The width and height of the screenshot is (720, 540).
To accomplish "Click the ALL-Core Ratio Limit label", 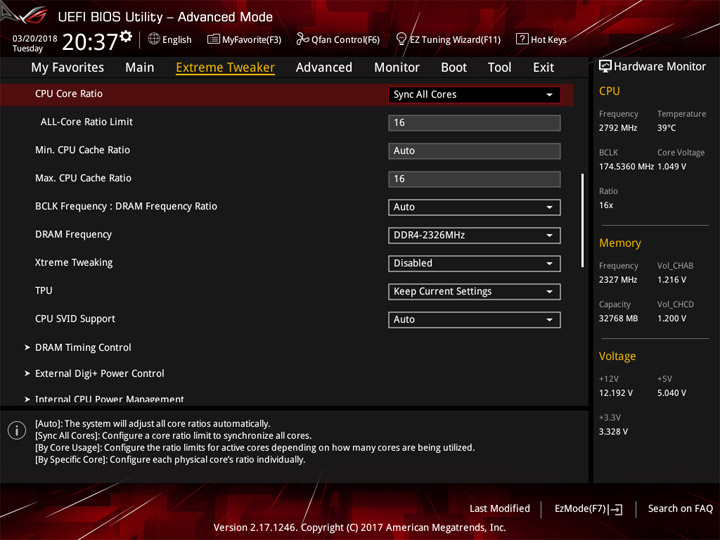I will [86, 122].
